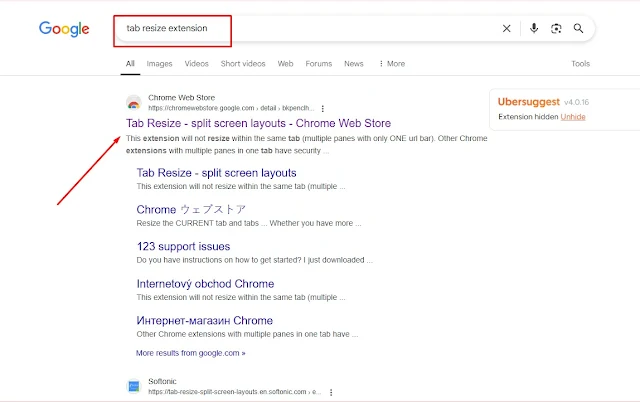Click Chrome Web Store favicon

[x=133, y=103]
